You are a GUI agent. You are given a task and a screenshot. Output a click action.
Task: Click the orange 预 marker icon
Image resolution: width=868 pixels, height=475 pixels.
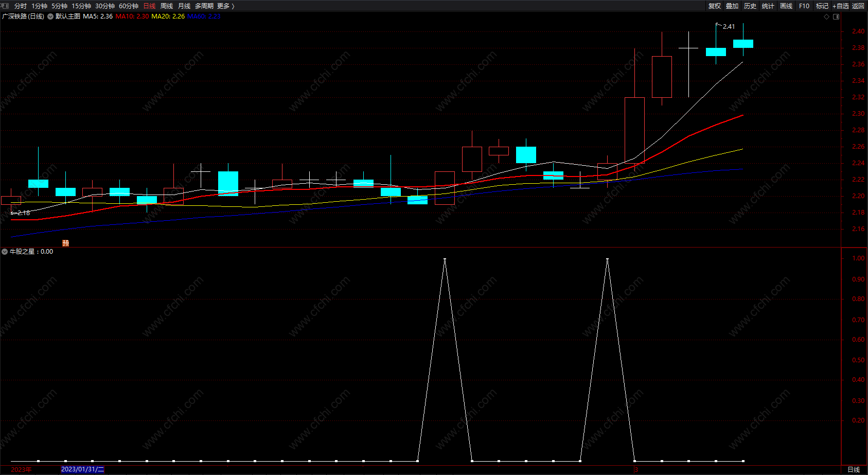click(66, 243)
